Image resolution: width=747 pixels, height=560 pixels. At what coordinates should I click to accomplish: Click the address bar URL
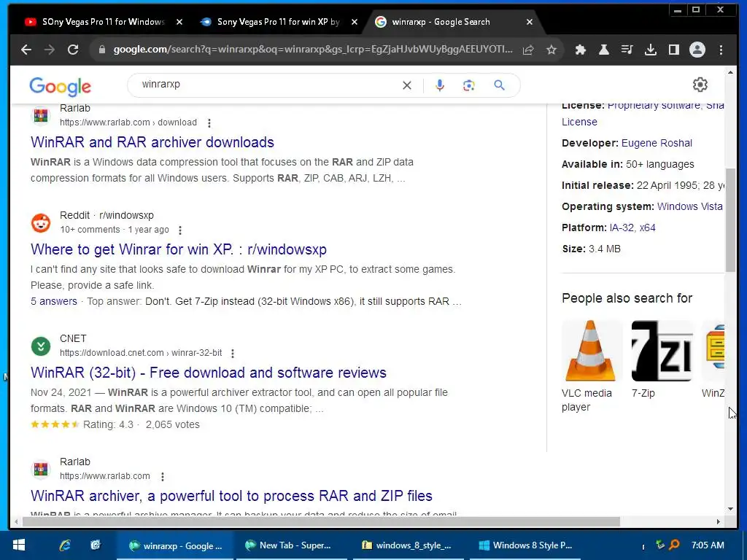click(x=313, y=50)
